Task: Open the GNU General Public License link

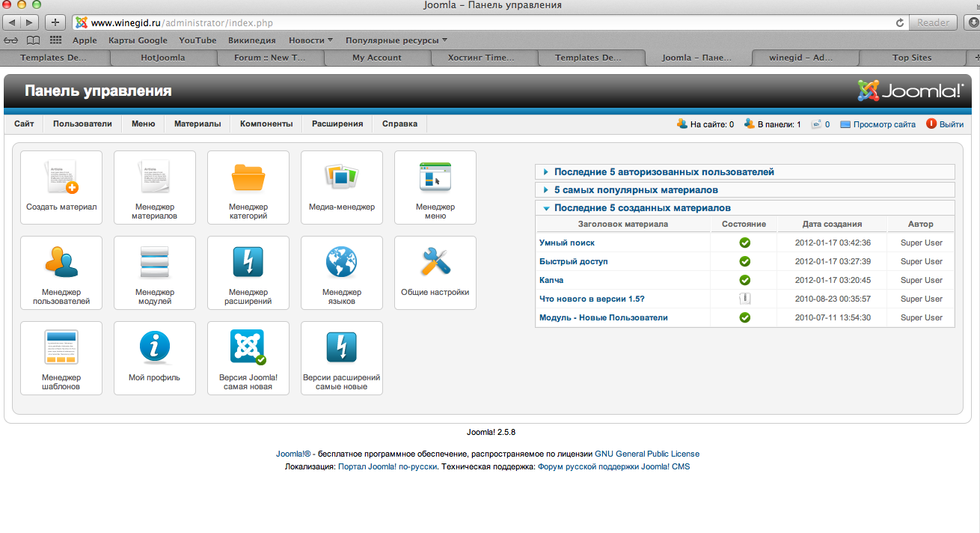Action: [x=647, y=454]
